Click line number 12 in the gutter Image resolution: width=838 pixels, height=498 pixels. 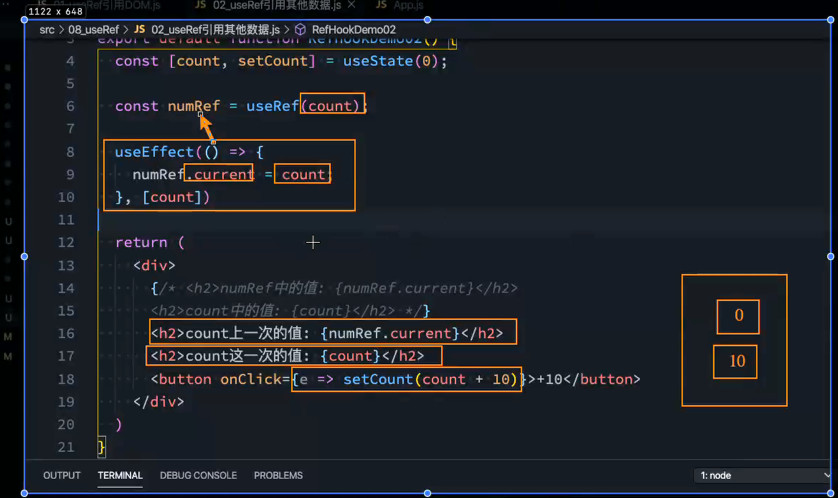[66, 242]
